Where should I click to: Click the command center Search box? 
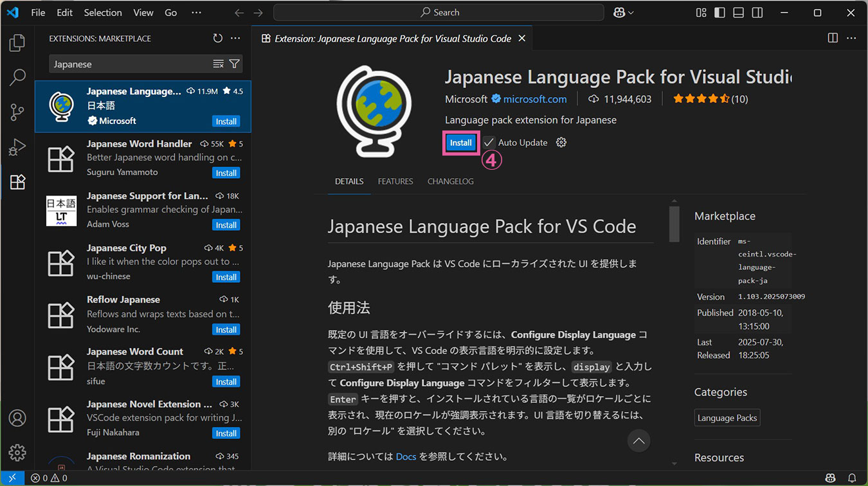pyautogui.click(x=439, y=12)
